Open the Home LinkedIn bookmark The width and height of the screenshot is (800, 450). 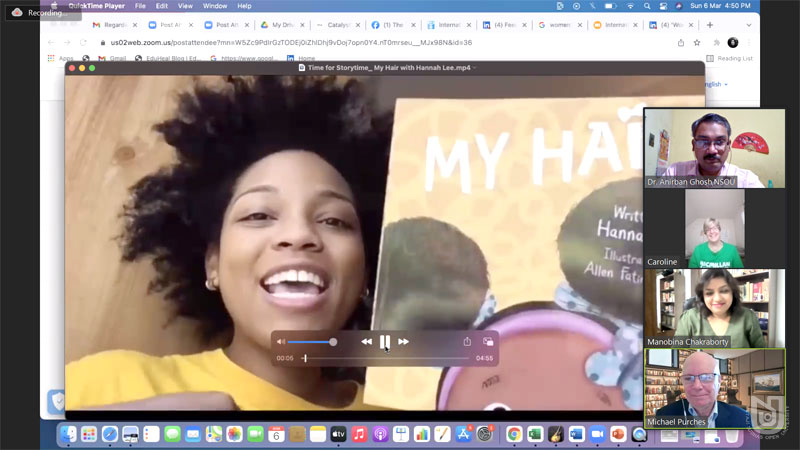[301, 59]
